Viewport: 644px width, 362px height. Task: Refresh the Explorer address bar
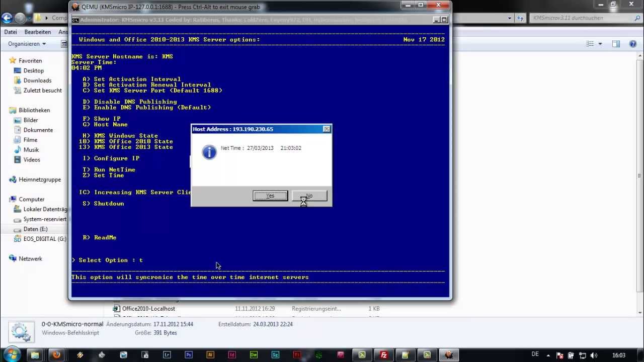(520, 18)
